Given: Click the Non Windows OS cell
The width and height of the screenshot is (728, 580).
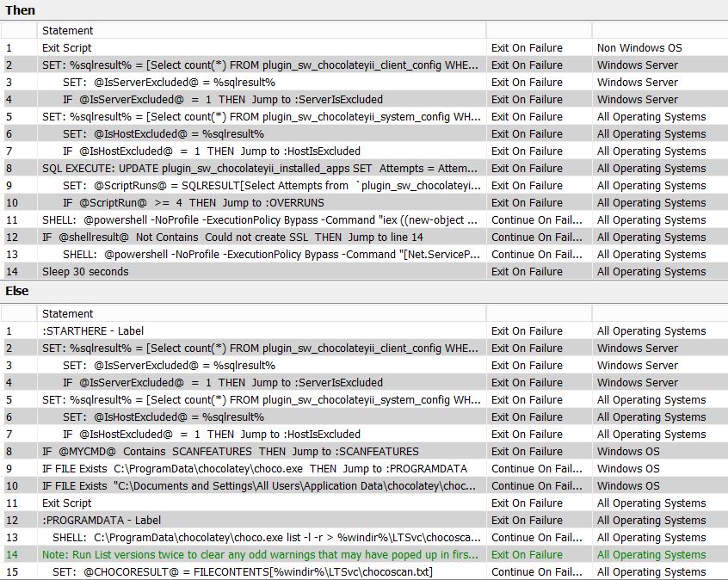Looking at the screenshot, I should pos(639,48).
